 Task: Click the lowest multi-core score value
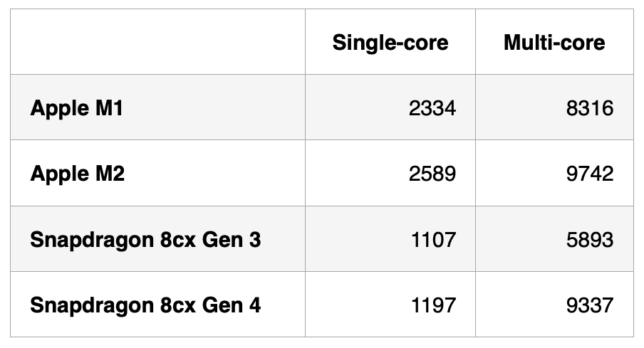[x=590, y=240]
